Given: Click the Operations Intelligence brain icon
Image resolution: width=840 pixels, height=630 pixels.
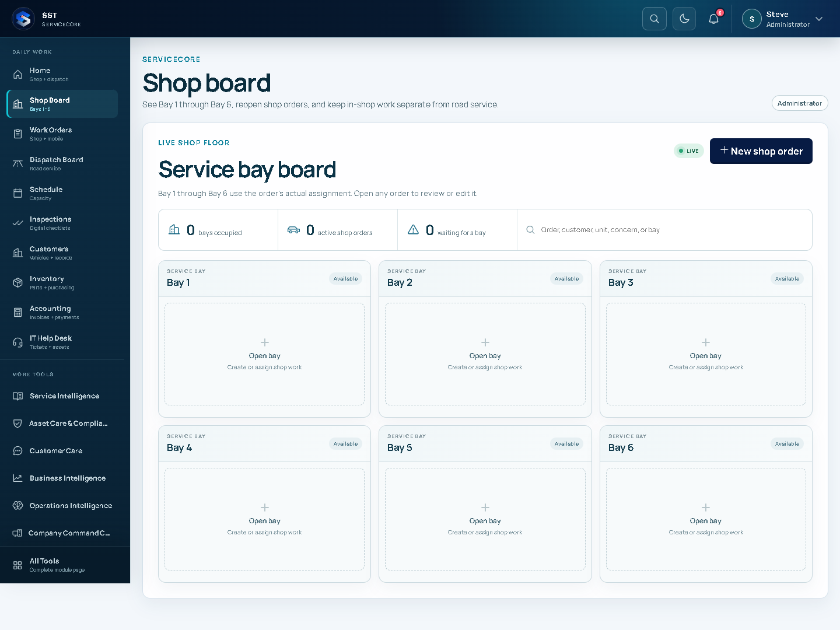Looking at the screenshot, I should tap(18, 506).
